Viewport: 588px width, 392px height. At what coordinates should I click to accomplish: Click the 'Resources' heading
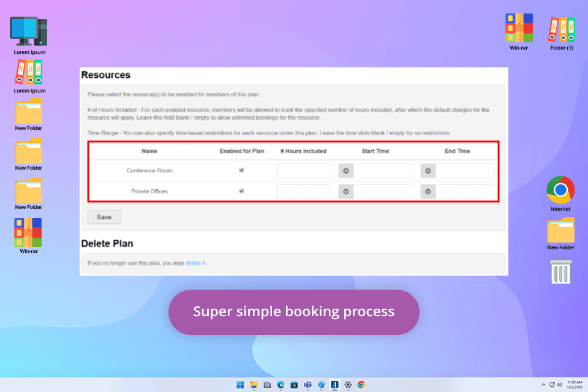point(106,75)
